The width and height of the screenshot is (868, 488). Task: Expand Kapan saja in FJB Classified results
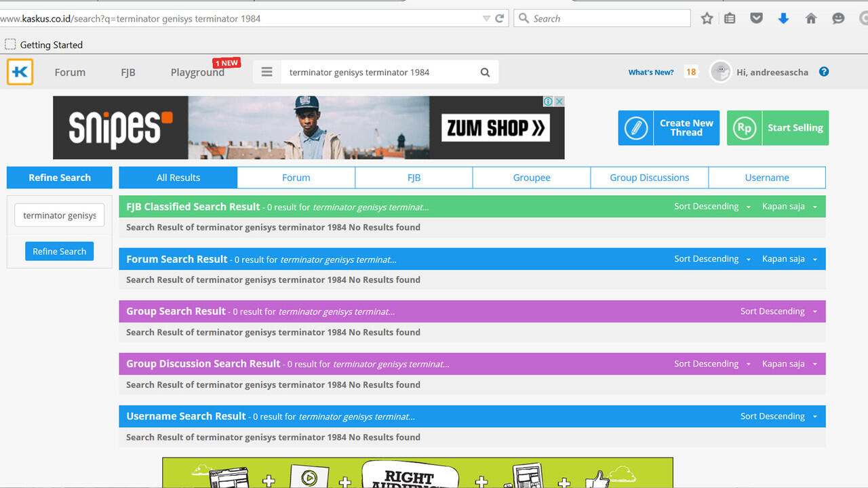tap(789, 207)
